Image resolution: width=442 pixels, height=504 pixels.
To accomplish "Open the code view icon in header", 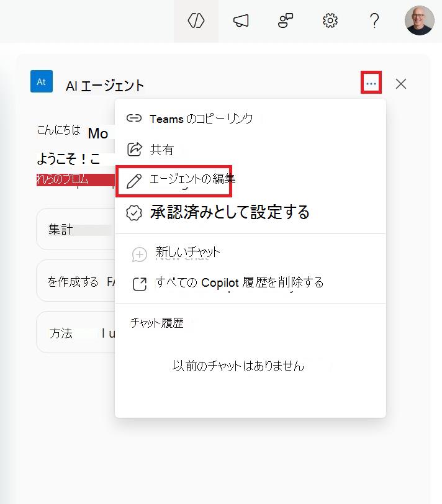I will (x=196, y=21).
